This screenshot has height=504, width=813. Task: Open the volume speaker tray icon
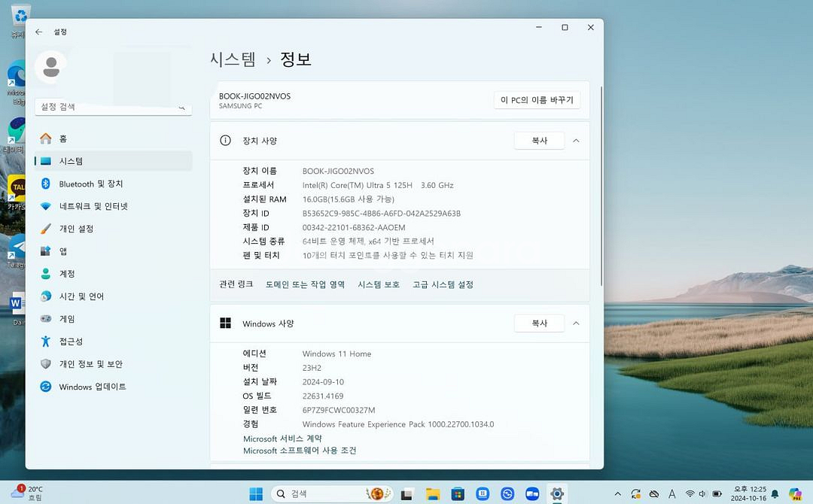(x=703, y=493)
